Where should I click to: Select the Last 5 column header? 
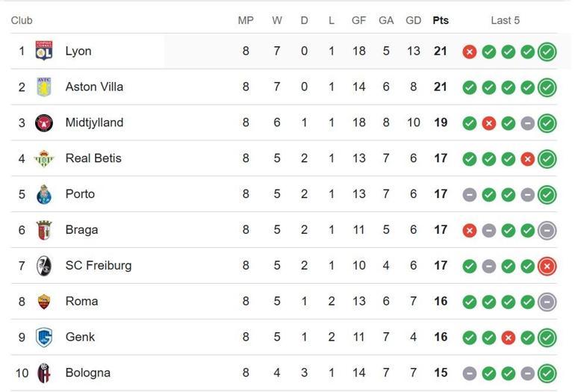(x=505, y=20)
